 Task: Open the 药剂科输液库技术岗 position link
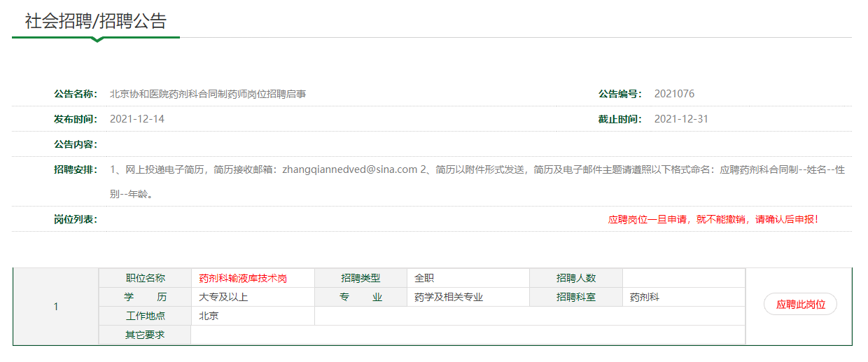click(x=243, y=278)
